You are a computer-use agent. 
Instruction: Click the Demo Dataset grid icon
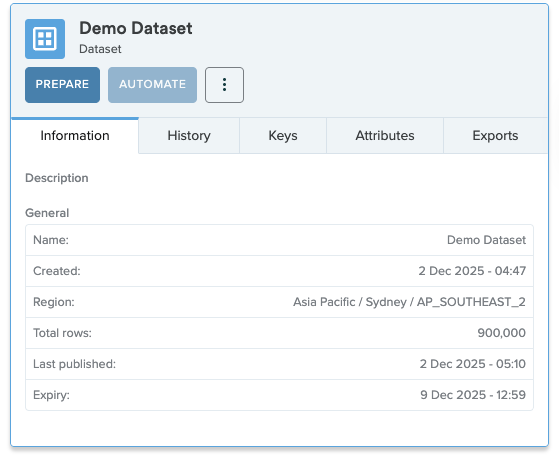tap(45, 39)
